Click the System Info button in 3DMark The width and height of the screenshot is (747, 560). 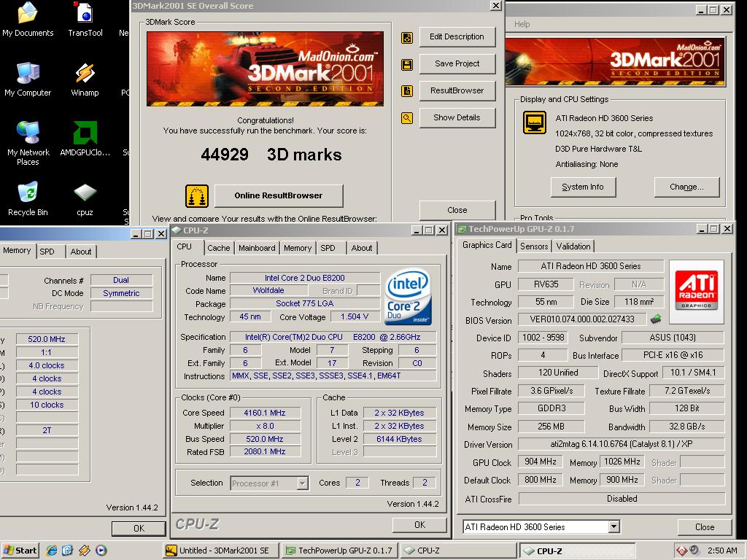click(583, 187)
